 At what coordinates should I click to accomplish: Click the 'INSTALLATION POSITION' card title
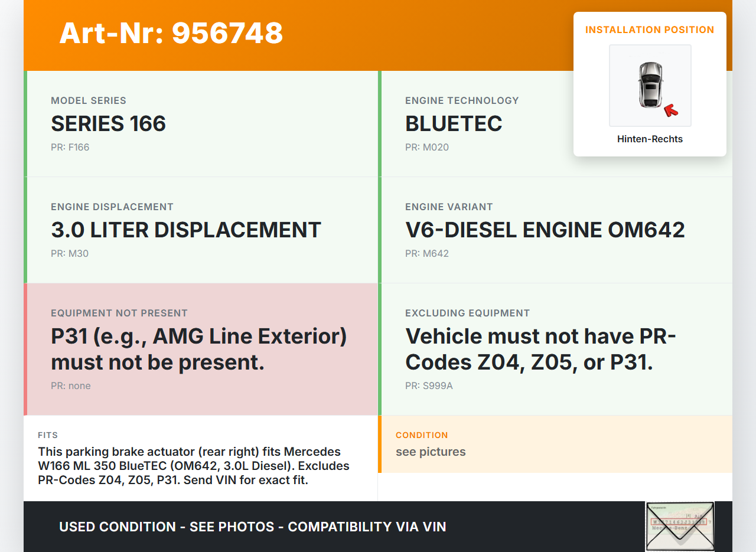click(650, 30)
